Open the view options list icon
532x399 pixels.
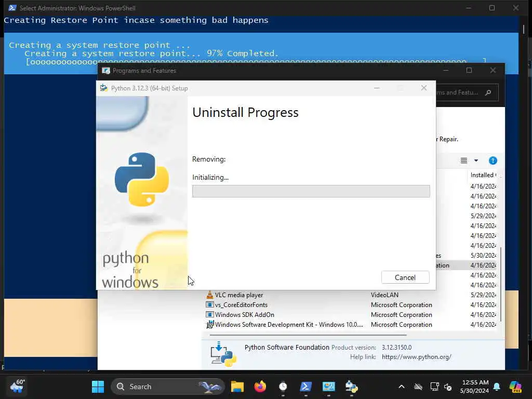point(464,161)
